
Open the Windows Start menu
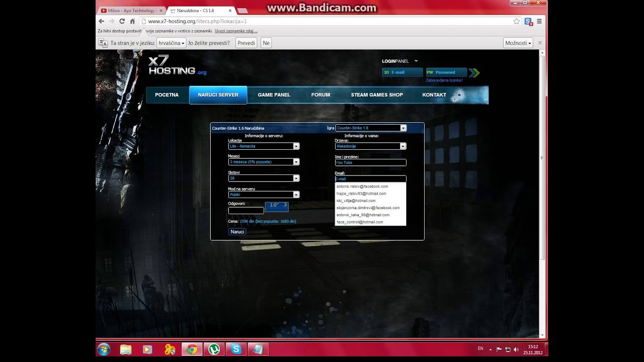[x=104, y=349]
